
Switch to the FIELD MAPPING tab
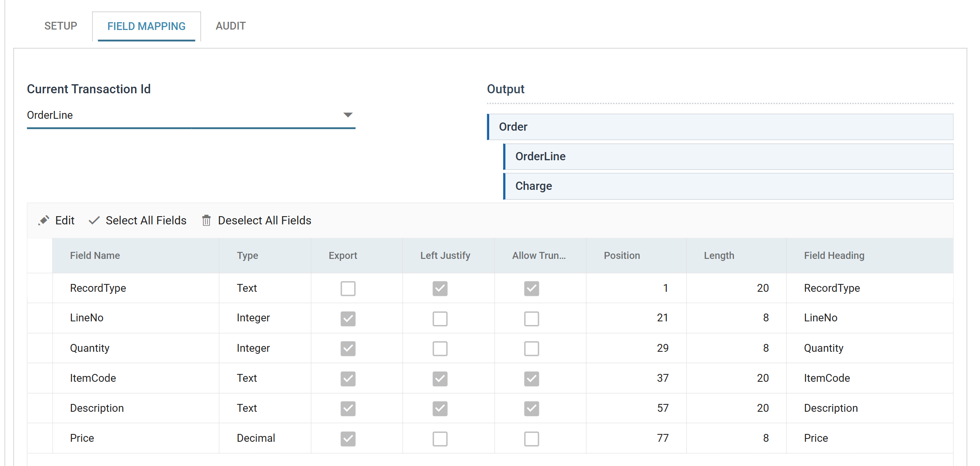146,26
